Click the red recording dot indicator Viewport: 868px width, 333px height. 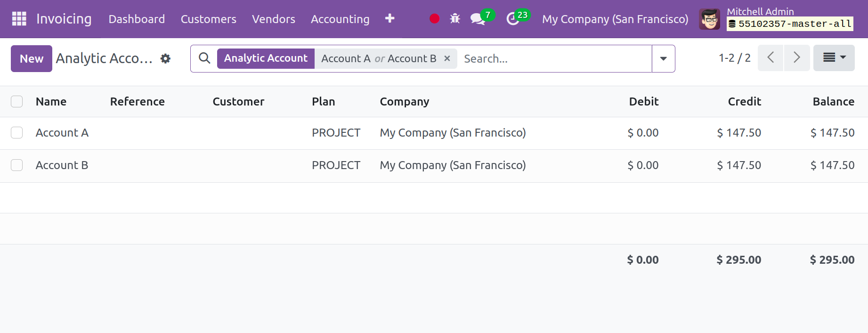(435, 19)
